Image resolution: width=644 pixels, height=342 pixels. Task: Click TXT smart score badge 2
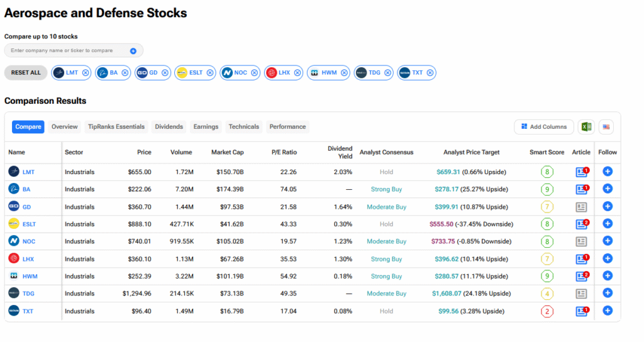click(547, 312)
